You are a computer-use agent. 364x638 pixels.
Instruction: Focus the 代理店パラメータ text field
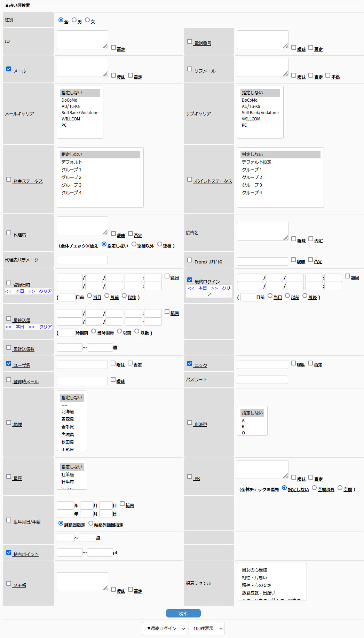[82, 260]
